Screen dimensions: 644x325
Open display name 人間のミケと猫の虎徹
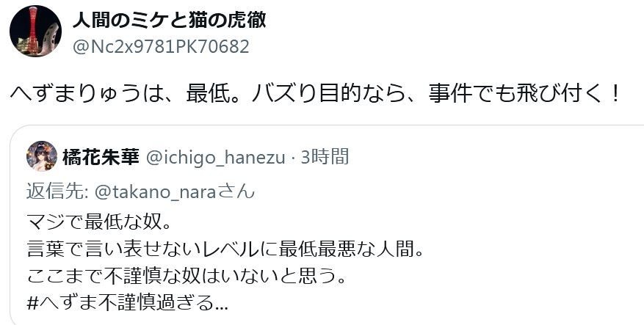click(x=169, y=20)
